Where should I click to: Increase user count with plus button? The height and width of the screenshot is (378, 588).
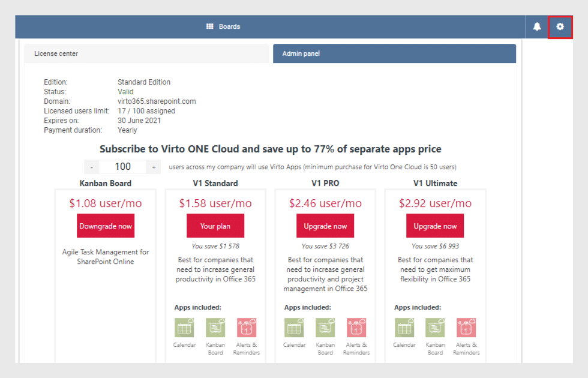pyautogui.click(x=154, y=167)
